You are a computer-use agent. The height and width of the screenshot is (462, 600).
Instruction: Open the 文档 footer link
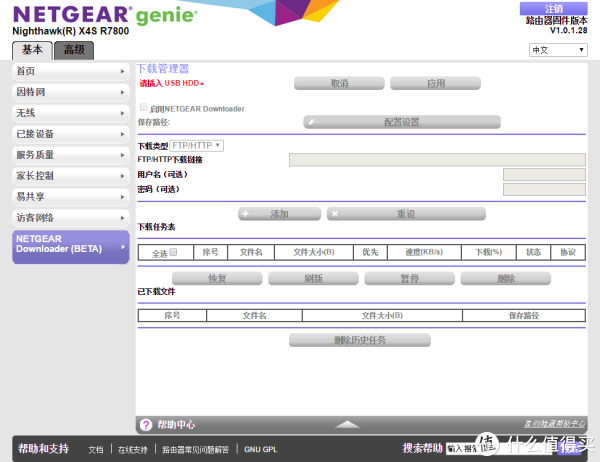pyautogui.click(x=96, y=450)
